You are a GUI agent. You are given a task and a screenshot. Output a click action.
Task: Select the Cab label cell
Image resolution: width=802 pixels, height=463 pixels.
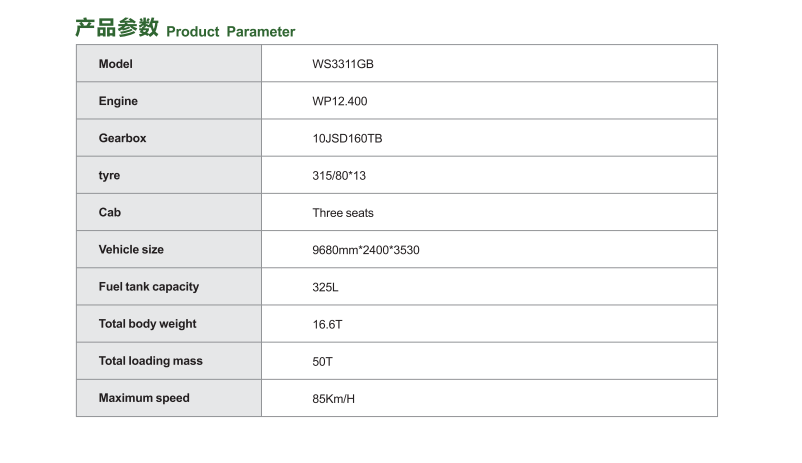[x=169, y=212]
